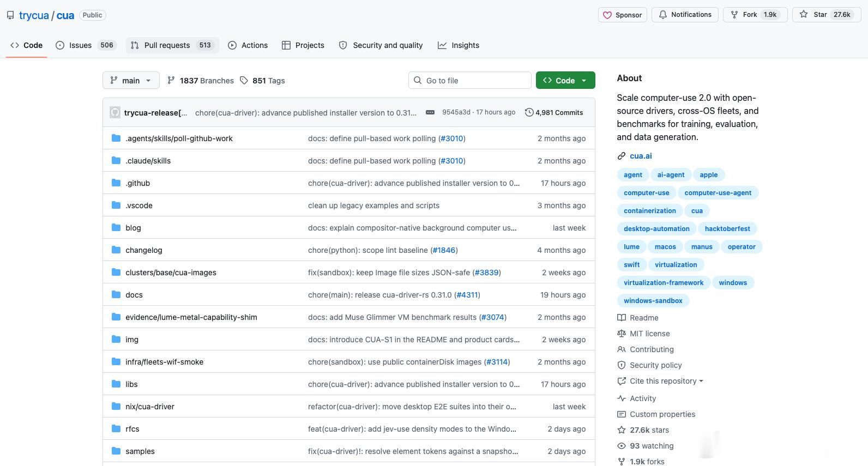Select the computer-use-agent topic tag

(718, 193)
